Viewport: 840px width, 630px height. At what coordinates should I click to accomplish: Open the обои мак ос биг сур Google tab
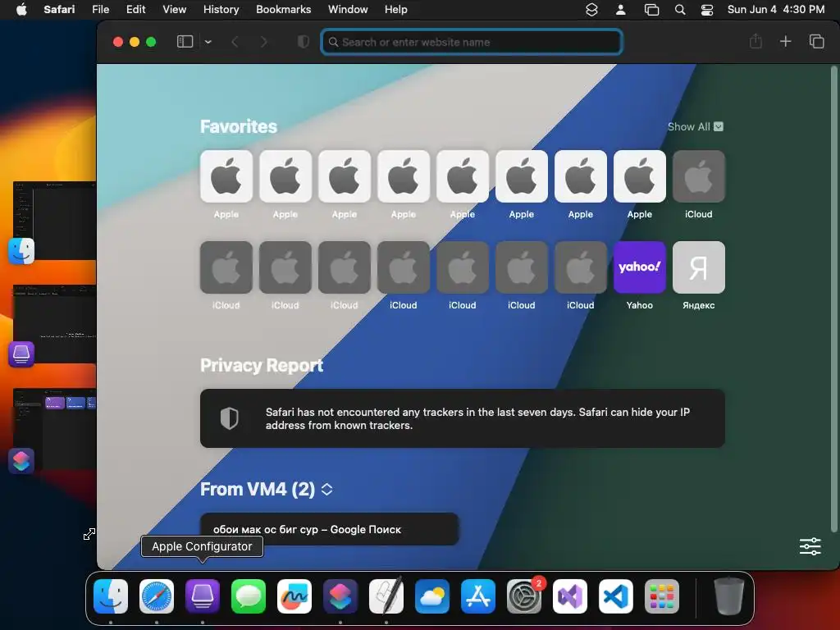click(329, 529)
